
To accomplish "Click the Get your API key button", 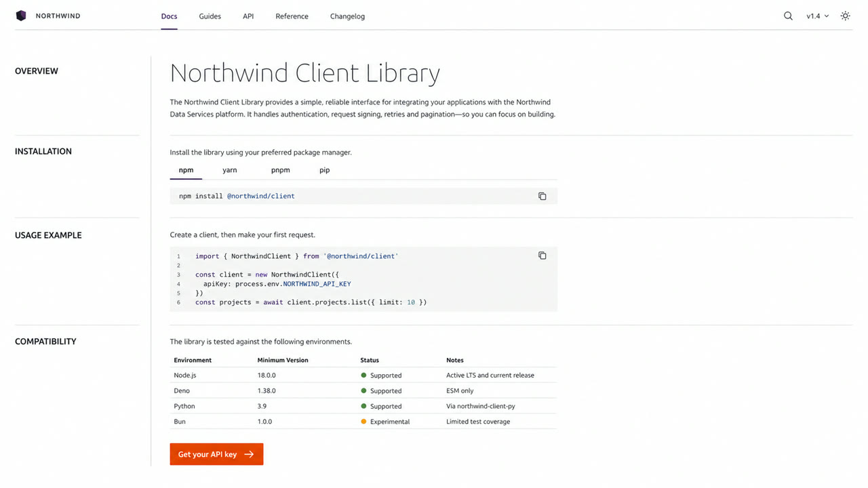I will point(216,454).
